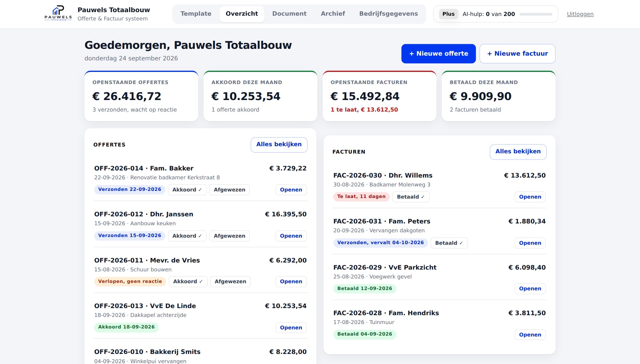This screenshot has height=364, width=640.
Task: Click the 'Akkoord 18-09-2026' status badge
Action: pyautogui.click(x=127, y=327)
